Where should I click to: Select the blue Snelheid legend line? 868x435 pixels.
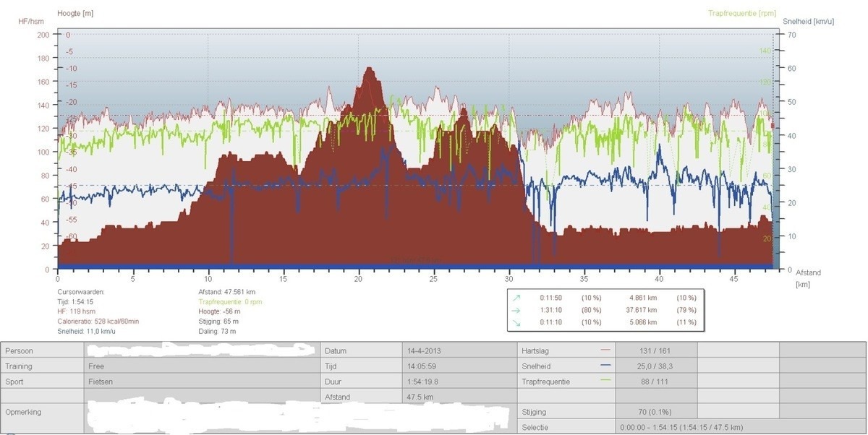pyautogui.click(x=606, y=366)
